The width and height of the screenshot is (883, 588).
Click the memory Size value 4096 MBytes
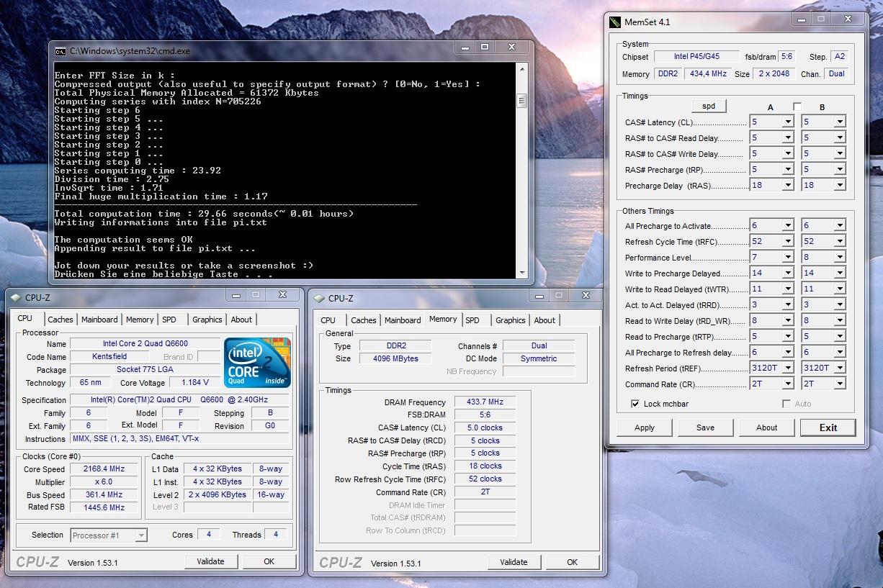point(395,358)
